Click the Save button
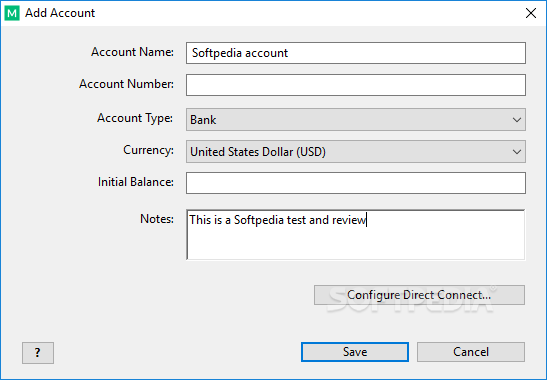 [x=355, y=352]
